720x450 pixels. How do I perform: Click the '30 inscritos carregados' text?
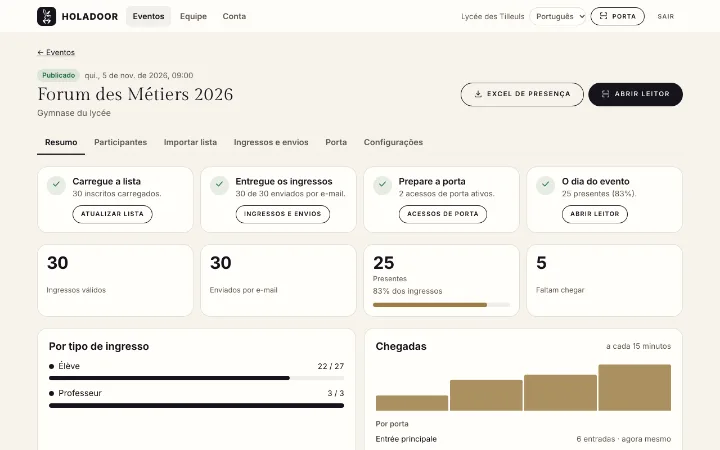click(117, 194)
